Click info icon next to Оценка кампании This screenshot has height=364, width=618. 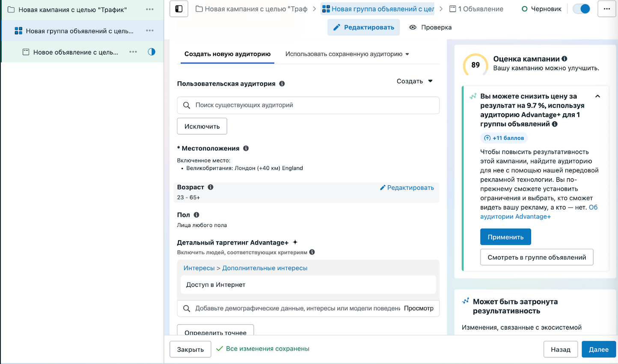(565, 59)
